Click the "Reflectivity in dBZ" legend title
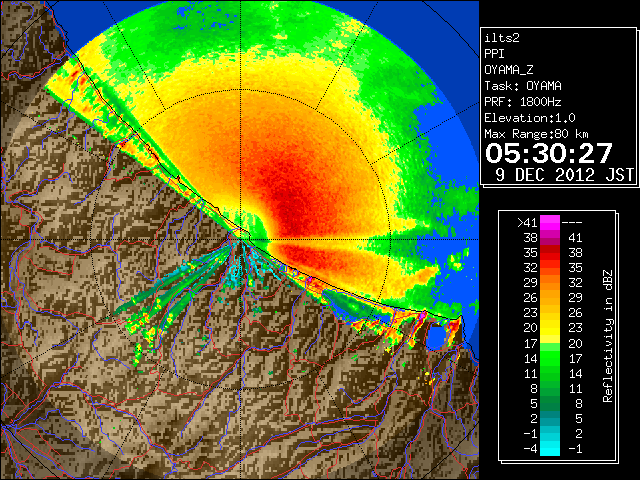Viewport: 640px width, 480px height. [608, 336]
